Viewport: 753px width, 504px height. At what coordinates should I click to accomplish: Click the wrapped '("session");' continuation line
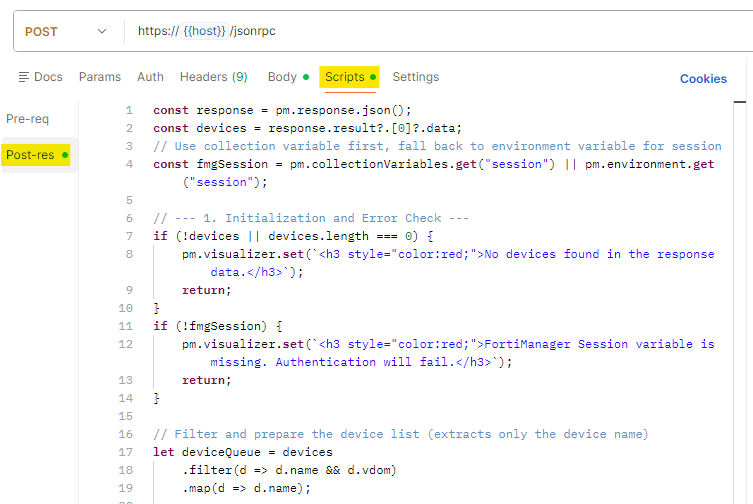tap(225, 182)
